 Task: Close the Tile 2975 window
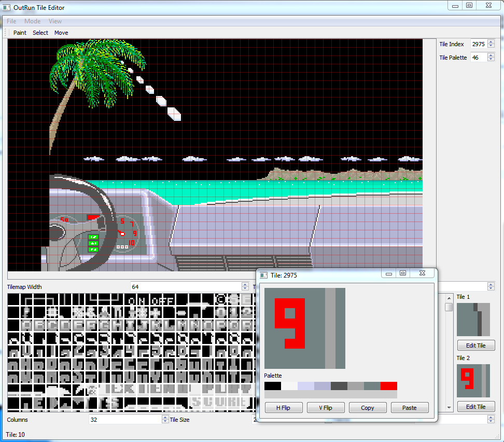[x=423, y=273]
